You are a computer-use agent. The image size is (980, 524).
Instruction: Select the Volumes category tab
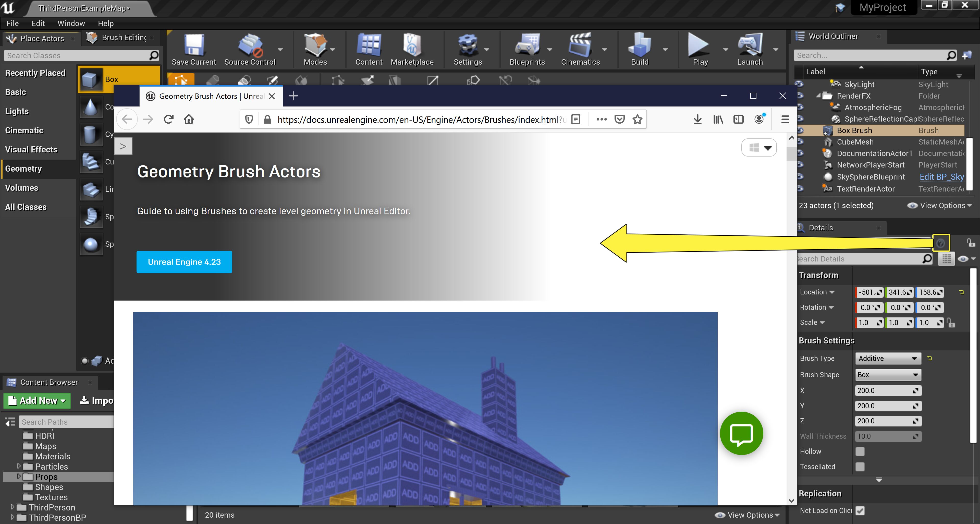click(x=22, y=188)
